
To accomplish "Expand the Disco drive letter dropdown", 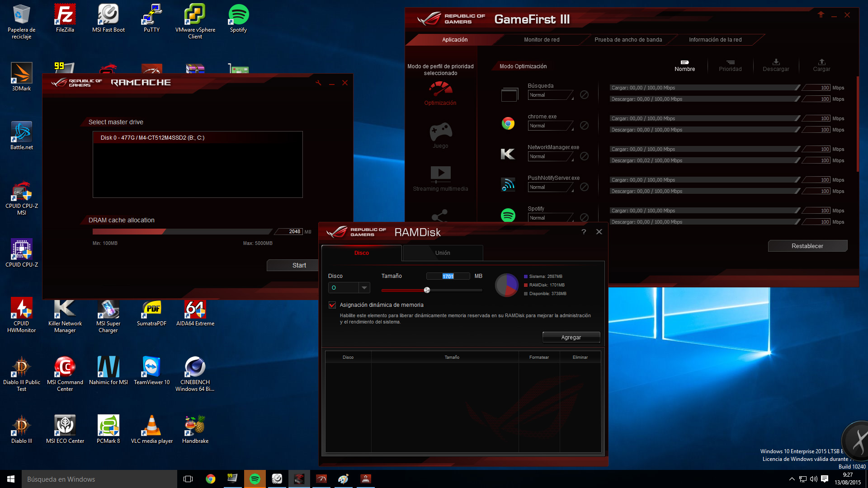I will click(x=364, y=288).
